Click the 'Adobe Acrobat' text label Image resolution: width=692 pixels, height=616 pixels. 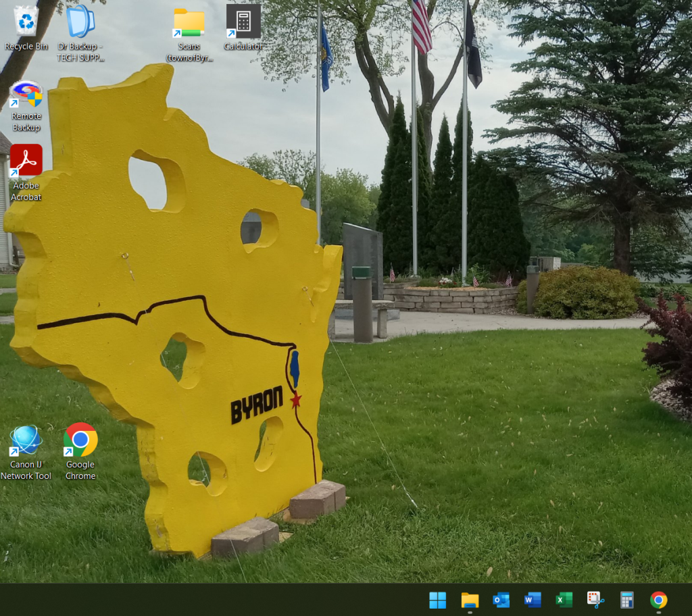click(26, 191)
